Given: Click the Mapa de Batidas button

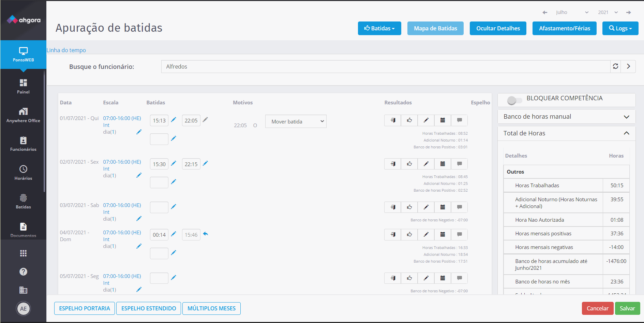Looking at the screenshot, I should pyautogui.click(x=435, y=28).
